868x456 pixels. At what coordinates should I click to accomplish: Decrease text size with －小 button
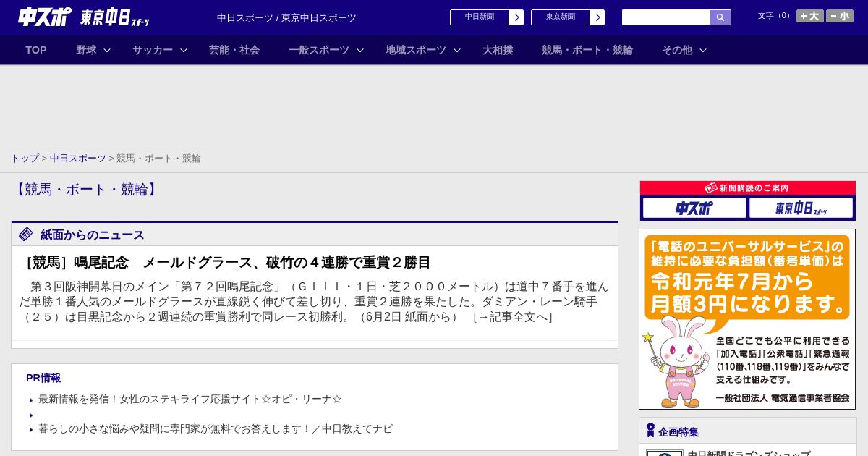click(x=840, y=16)
